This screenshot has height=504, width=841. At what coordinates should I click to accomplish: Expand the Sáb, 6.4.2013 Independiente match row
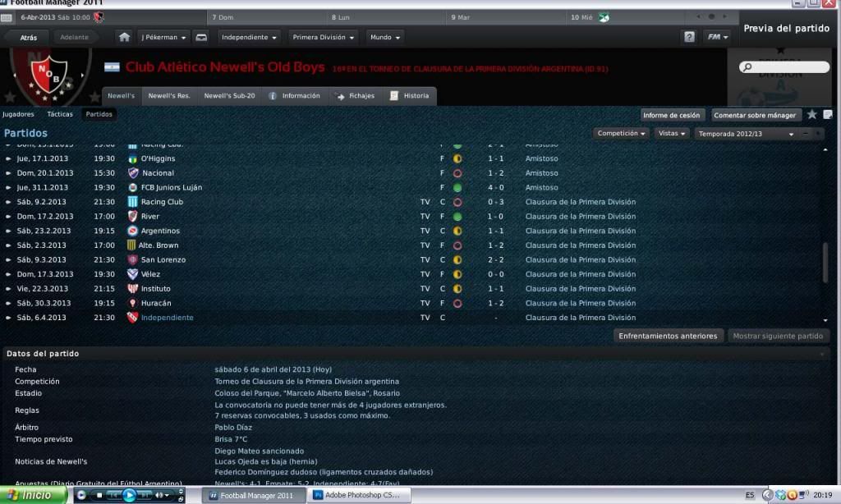point(8,318)
